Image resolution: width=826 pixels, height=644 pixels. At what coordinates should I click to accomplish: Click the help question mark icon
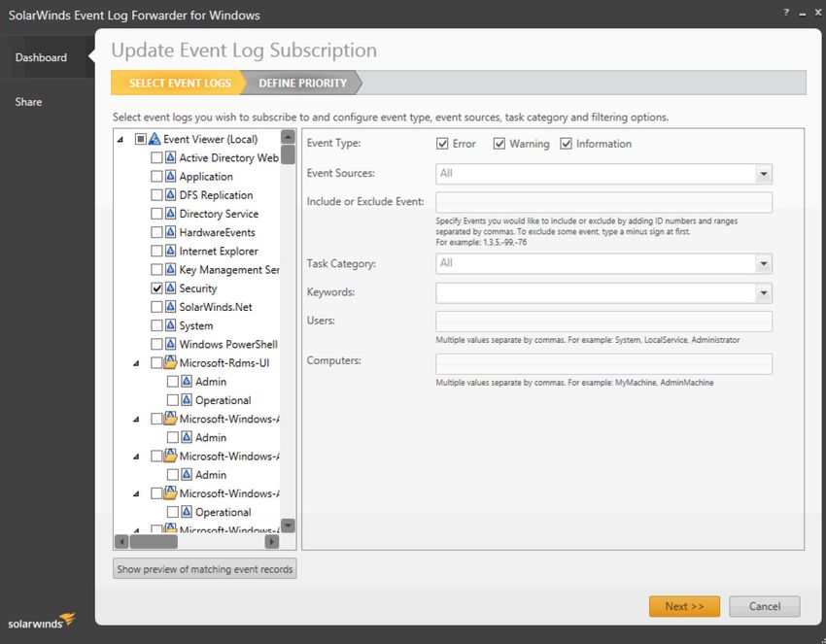[x=786, y=13]
